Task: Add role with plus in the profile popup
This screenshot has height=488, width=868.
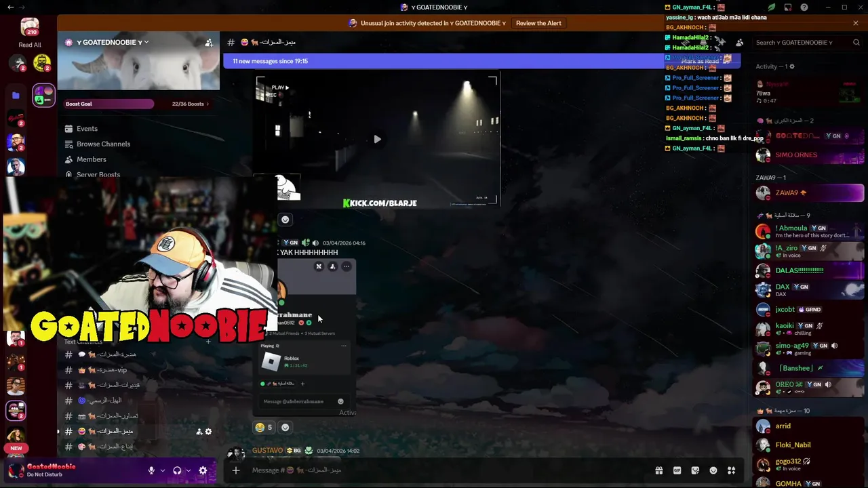Action: click(302, 384)
